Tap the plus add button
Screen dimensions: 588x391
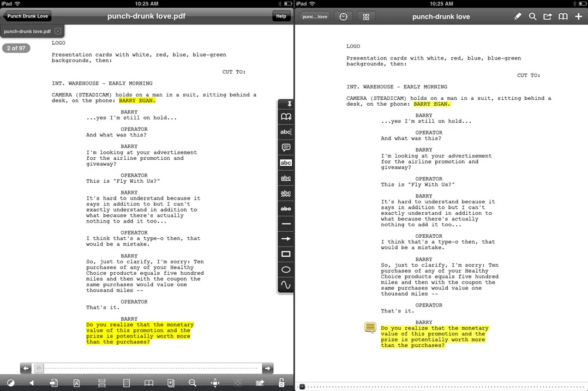tap(579, 16)
